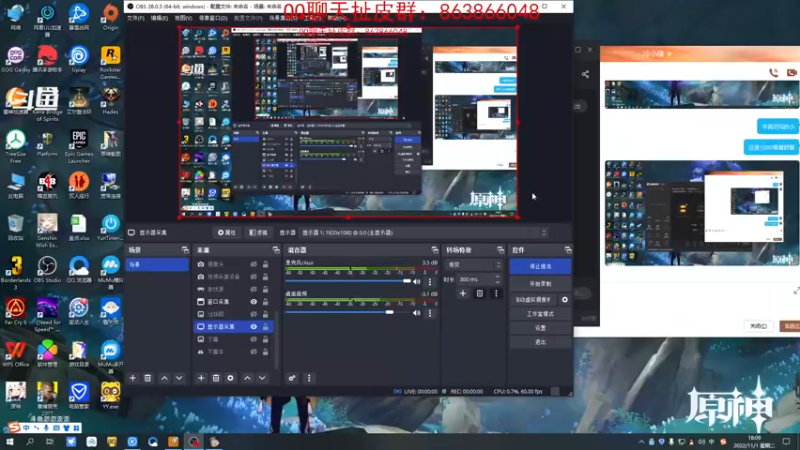This screenshot has height=450, width=800.
Task: Add a new source with Sources panel plus icon
Action: coord(201,378)
